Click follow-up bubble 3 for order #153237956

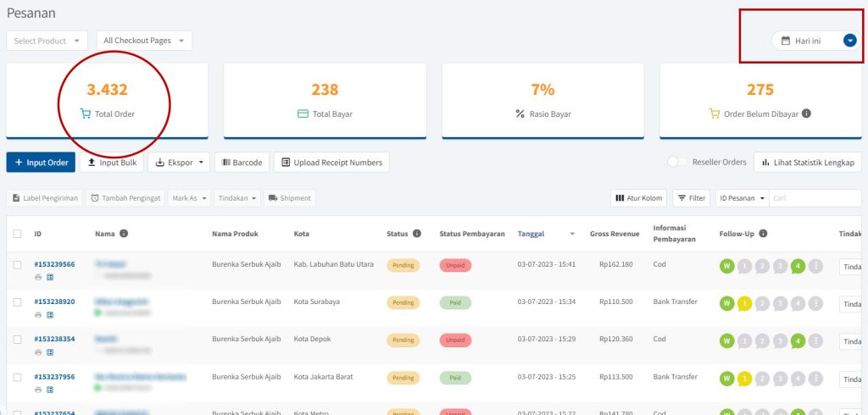[780, 379]
